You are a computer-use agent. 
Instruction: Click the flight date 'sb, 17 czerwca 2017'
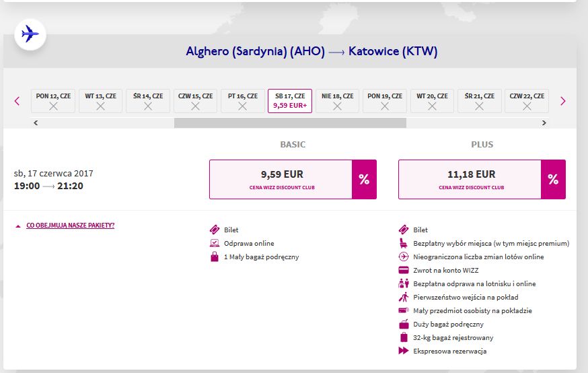click(x=53, y=173)
